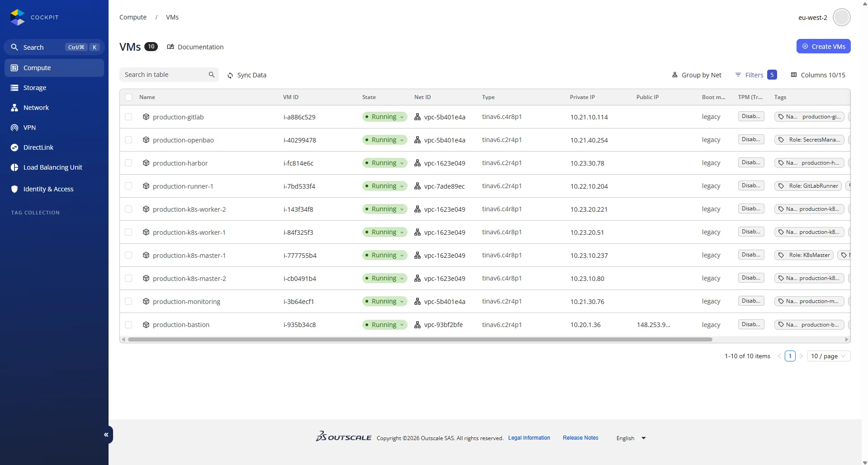Click the magnifier icon in table search

coord(211,75)
